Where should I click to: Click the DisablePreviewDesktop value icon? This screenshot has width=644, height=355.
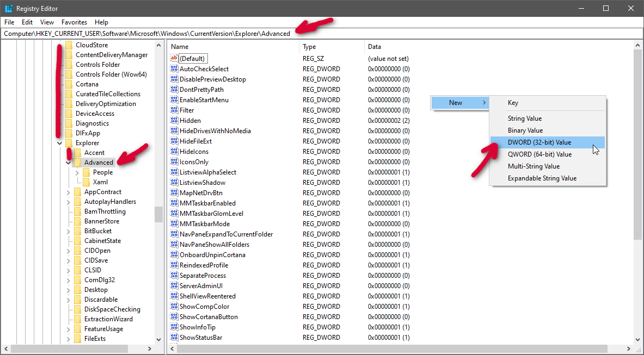pos(174,79)
